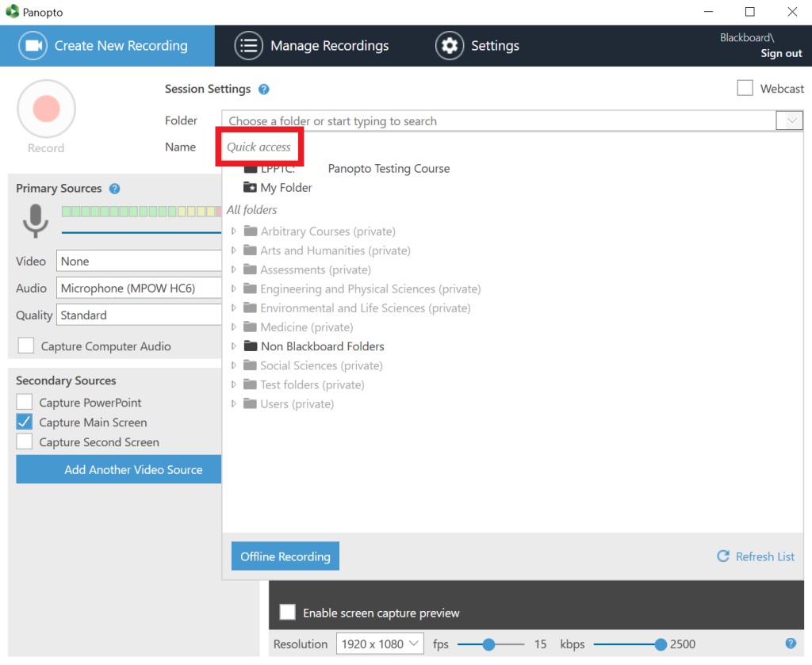This screenshot has width=812, height=665.
Task: Toggle Enable screen capture preview checkbox
Action: 287,612
